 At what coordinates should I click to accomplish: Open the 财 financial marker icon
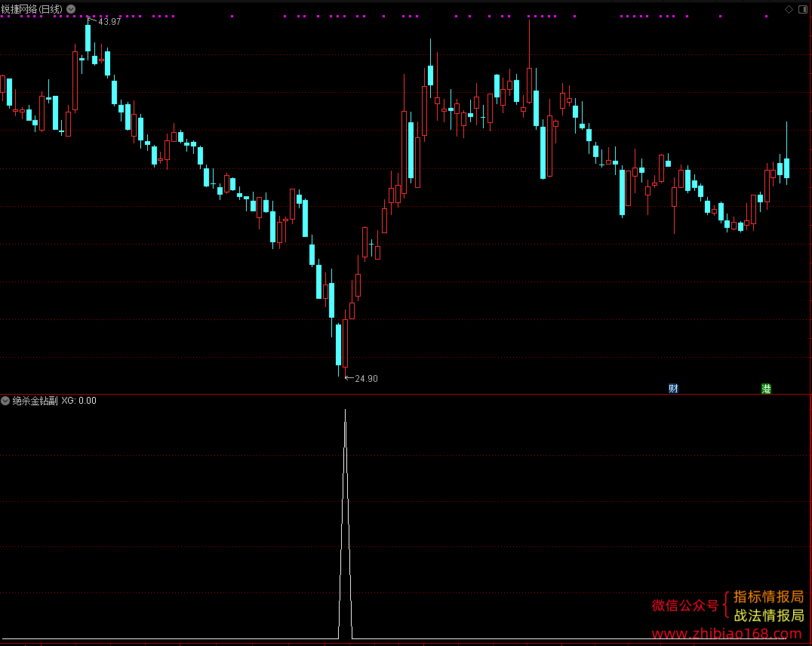pyautogui.click(x=673, y=389)
